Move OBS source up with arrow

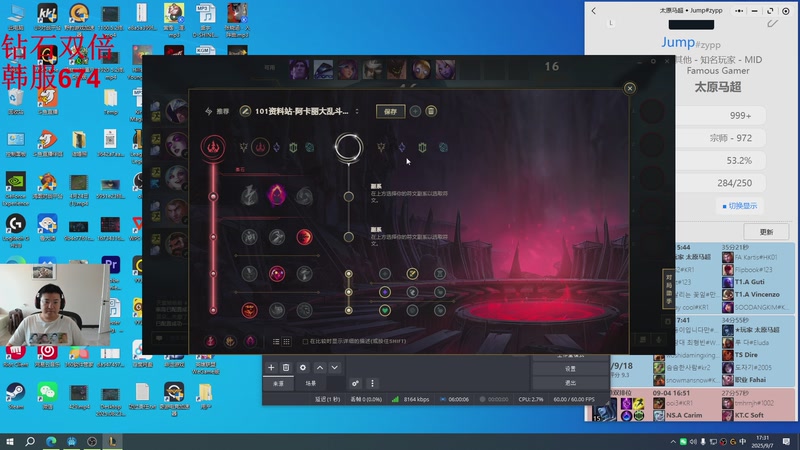pos(320,367)
